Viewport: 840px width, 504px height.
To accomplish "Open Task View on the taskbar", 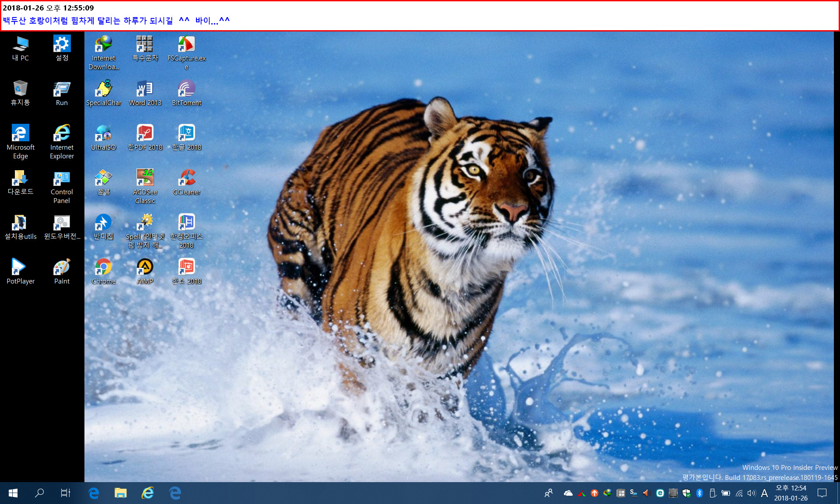I will [66, 493].
